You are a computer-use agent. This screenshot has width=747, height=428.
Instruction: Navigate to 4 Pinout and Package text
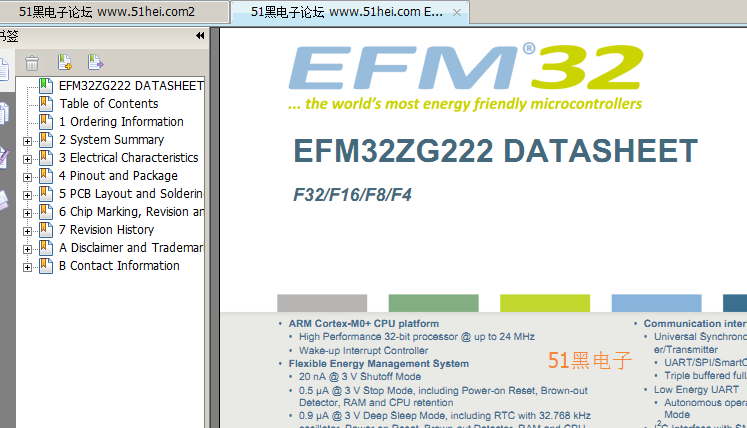pyautogui.click(x=118, y=176)
